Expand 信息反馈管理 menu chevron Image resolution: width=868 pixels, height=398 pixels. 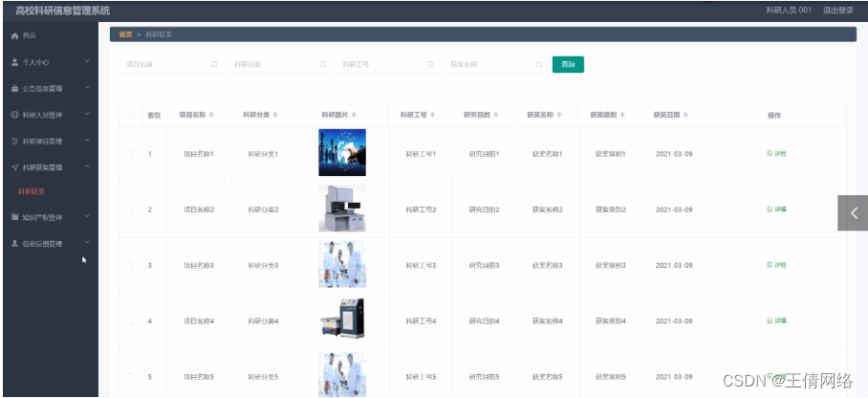pos(87,243)
